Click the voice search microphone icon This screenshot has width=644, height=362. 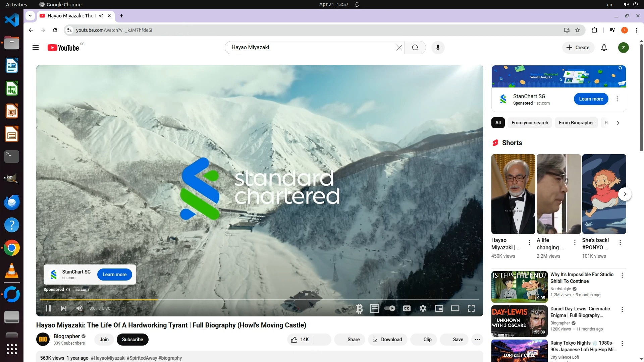pos(438,48)
